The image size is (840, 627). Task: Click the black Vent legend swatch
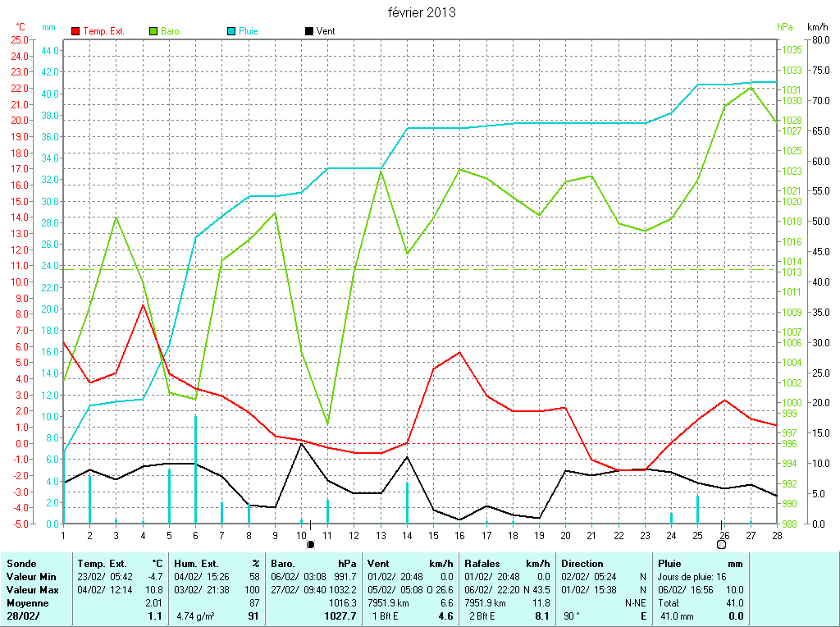click(x=309, y=31)
